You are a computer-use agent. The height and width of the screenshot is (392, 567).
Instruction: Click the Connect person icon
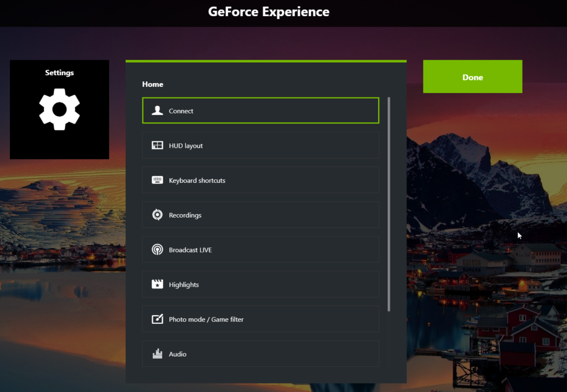[x=157, y=111]
